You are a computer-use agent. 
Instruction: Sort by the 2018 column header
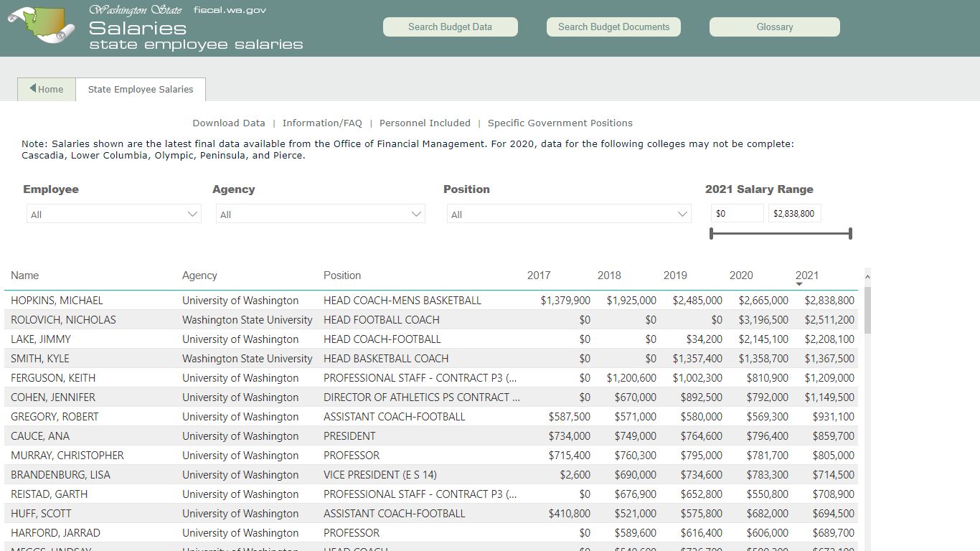609,275
